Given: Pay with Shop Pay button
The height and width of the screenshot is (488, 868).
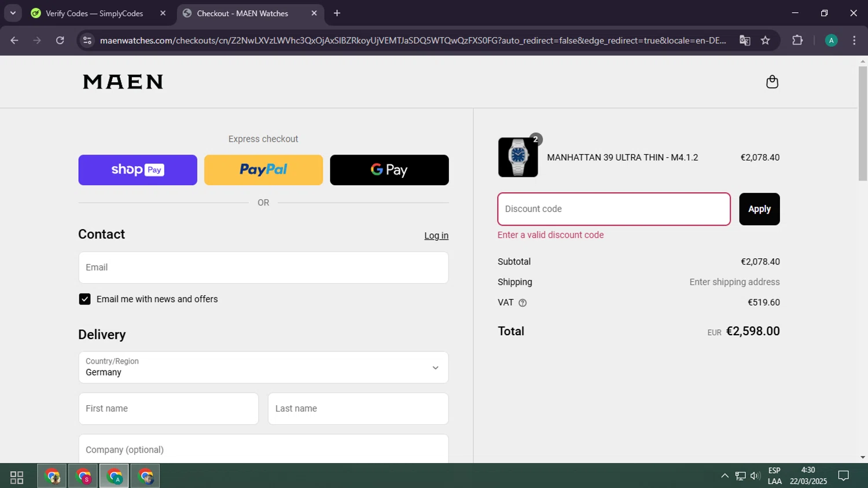Looking at the screenshot, I should pyautogui.click(x=138, y=170).
